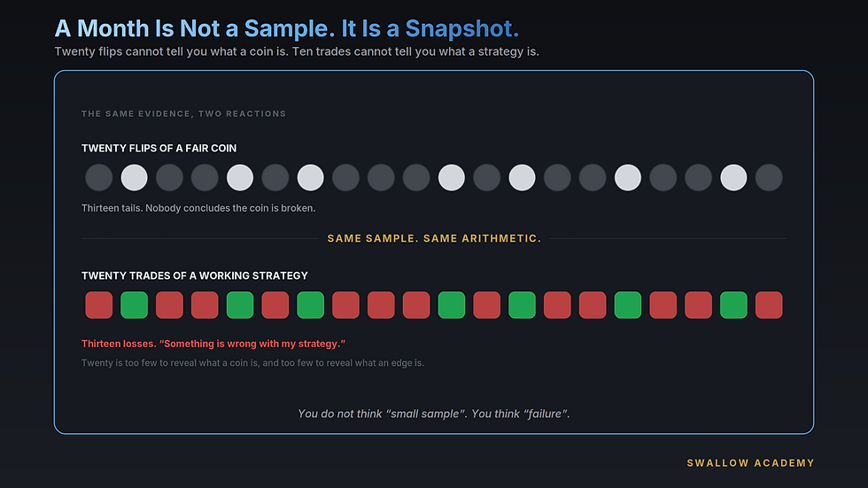Select the fifth trade square, a green one
The height and width of the screenshot is (488, 868).
click(240, 305)
